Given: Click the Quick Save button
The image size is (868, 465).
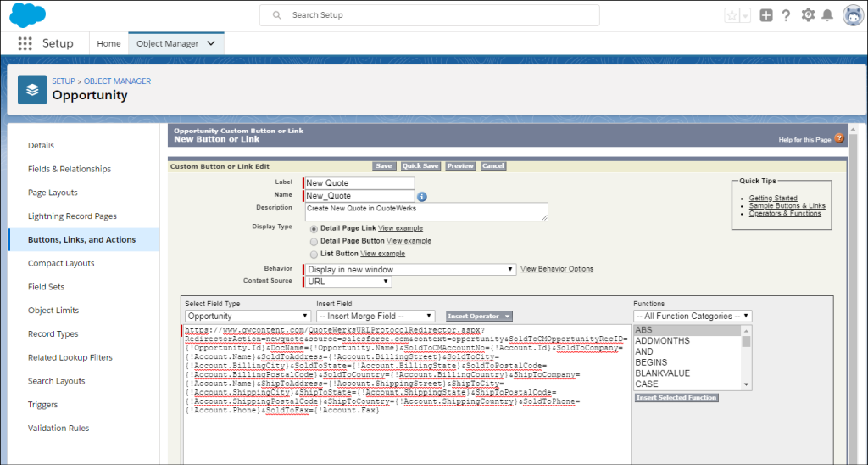Looking at the screenshot, I should pos(420,166).
